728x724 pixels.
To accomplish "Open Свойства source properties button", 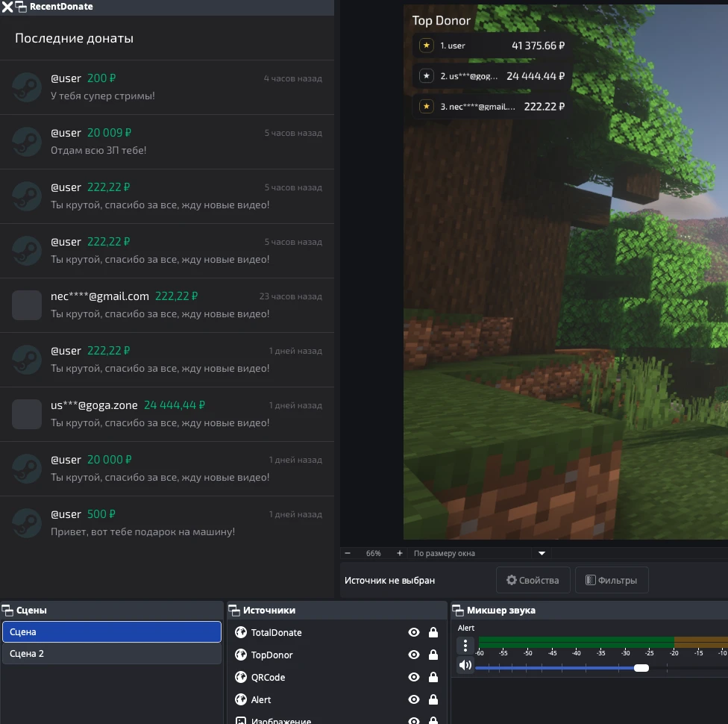I will pyautogui.click(x=533, y=580).
